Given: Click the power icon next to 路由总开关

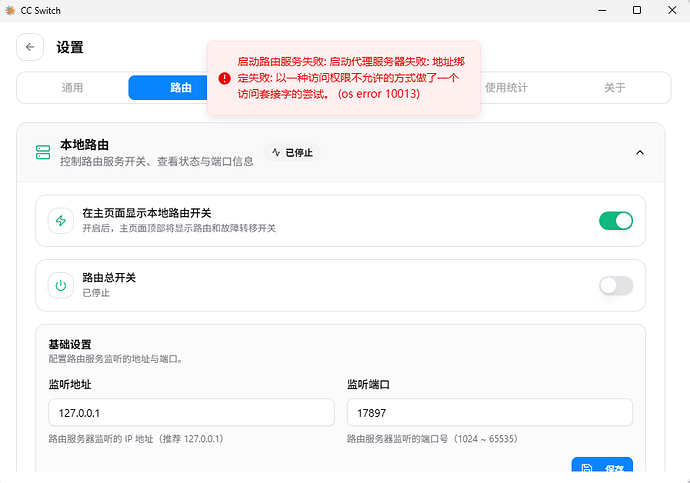Looking at the screenshot, I should 61,285.
